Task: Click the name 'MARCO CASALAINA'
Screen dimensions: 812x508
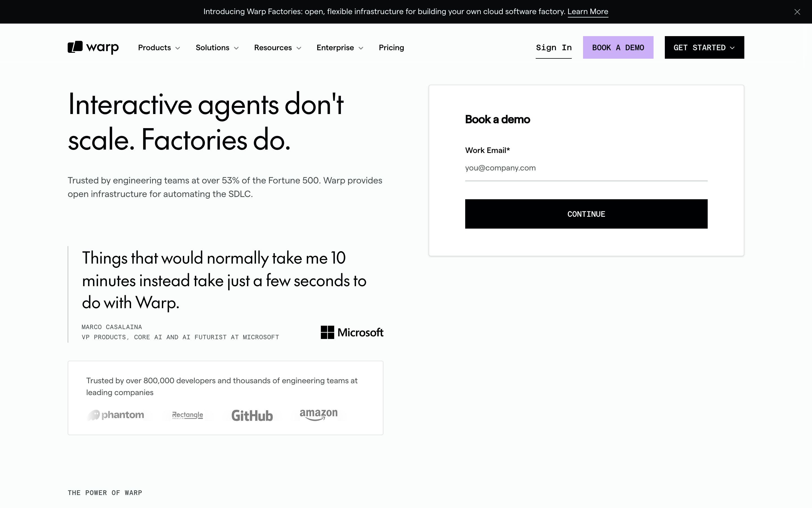Action: (x=112, y=327)
